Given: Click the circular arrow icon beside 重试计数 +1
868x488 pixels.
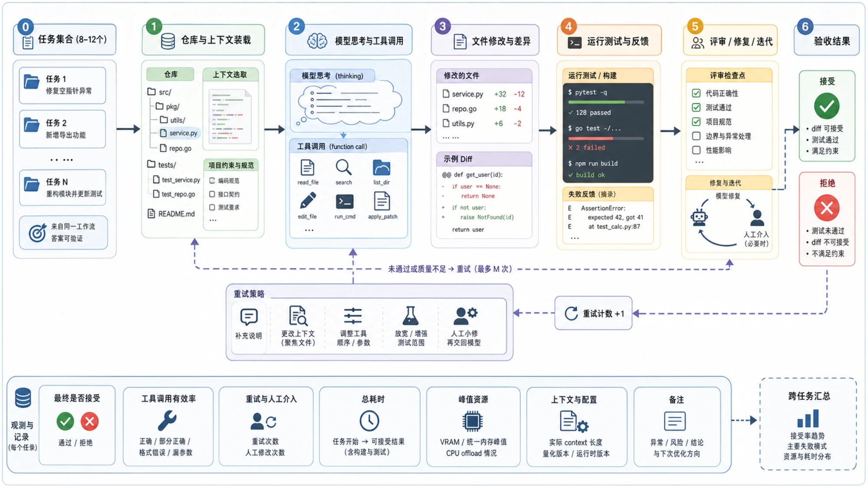Looking at the screenshot, I should (571, 313).
